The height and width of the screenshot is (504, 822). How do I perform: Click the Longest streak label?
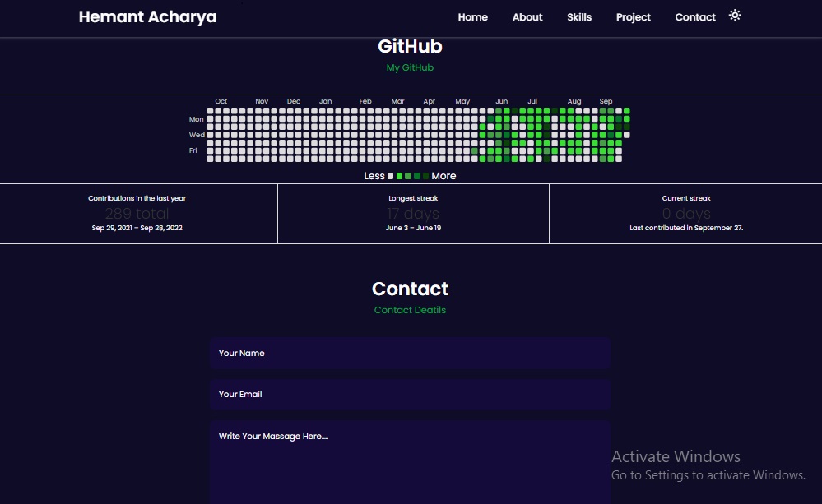click(x=413, y=198)
